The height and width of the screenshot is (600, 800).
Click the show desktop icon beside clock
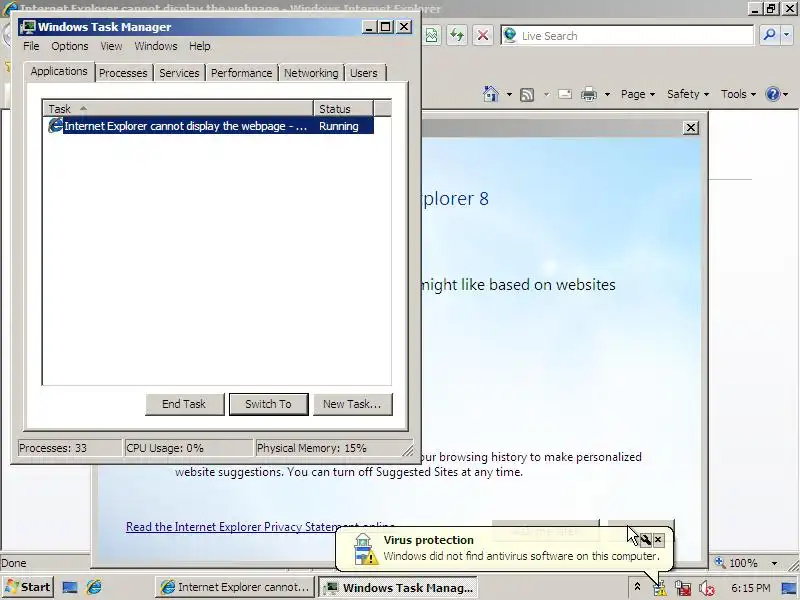tap(789, 588)
